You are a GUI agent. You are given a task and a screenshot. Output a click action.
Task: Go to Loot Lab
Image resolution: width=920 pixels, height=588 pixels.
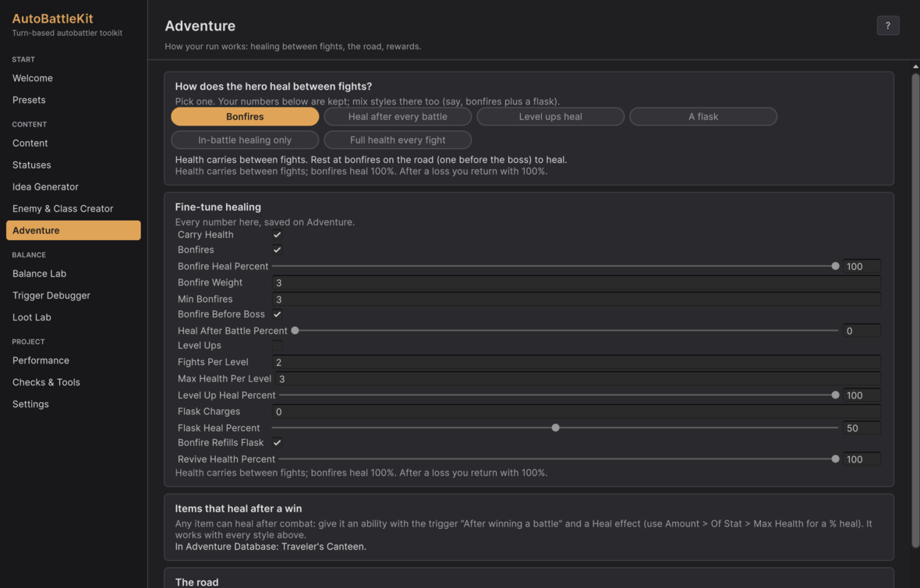[73, 317]
